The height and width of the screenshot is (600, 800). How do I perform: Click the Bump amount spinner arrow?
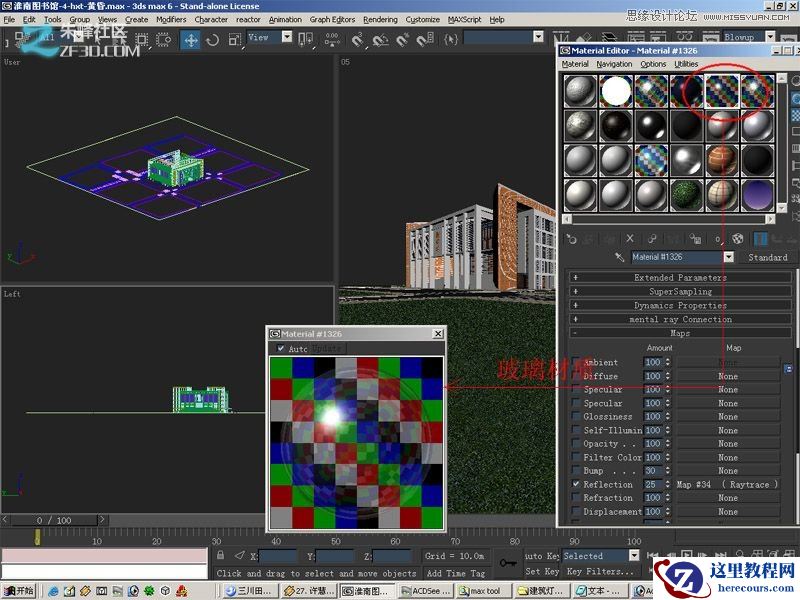click(x=665, y=468)
